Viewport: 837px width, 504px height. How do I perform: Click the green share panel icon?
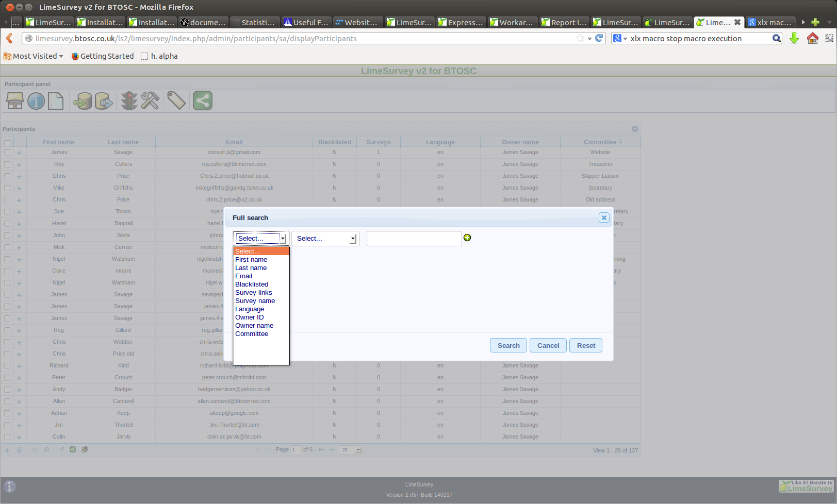(x=203, y=101)
